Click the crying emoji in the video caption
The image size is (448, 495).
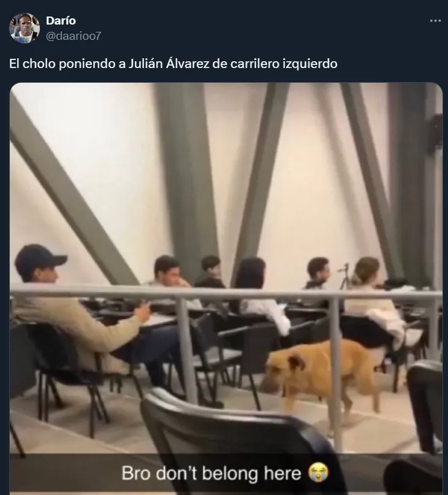click(318, 472)
